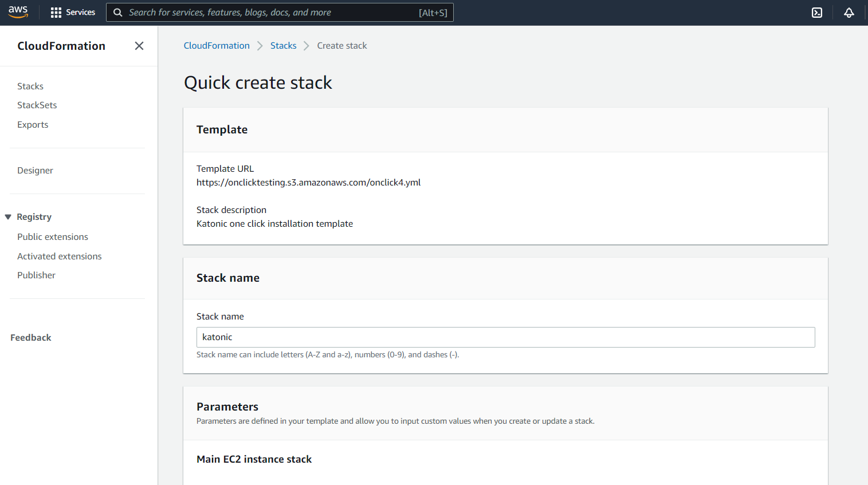
Task: Click the Services menu label
Action: 81,13
